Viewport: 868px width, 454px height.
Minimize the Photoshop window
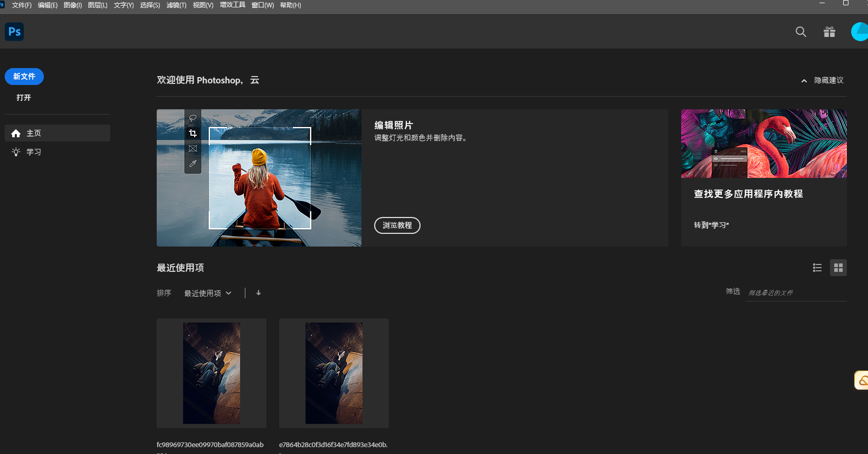pos(822,3)
